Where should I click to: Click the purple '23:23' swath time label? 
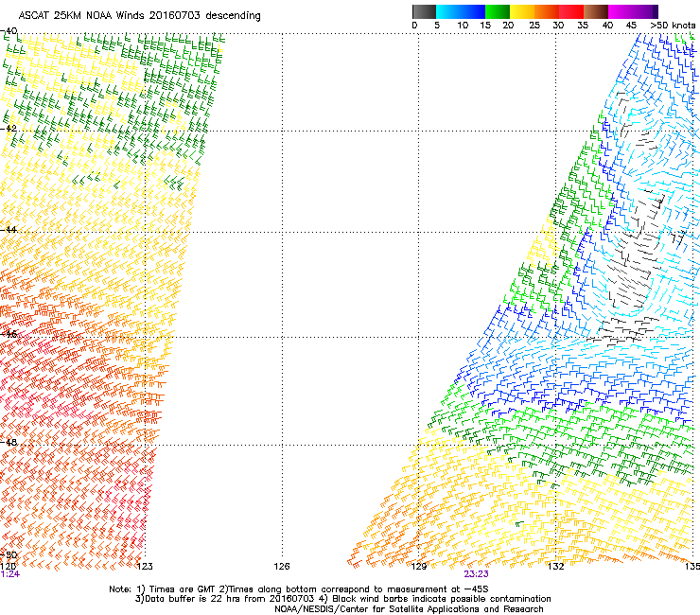click(476, 574)
